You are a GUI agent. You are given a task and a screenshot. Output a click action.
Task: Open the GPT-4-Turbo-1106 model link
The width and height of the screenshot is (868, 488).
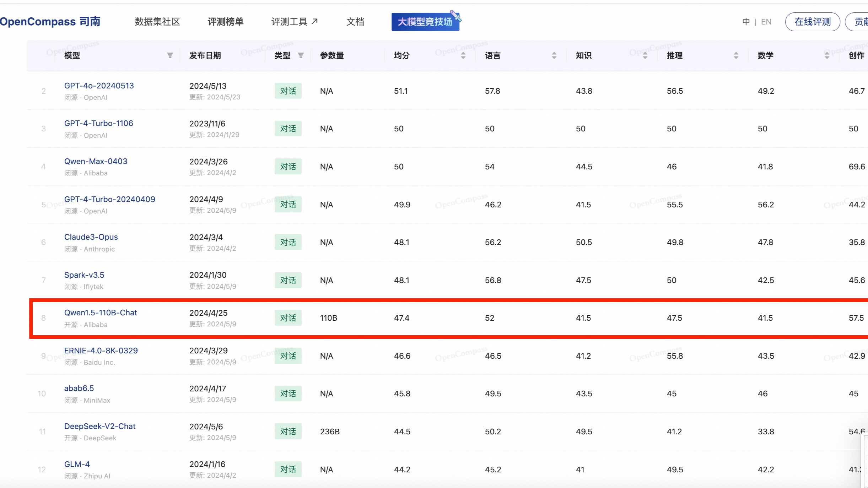tap(99, 123)
